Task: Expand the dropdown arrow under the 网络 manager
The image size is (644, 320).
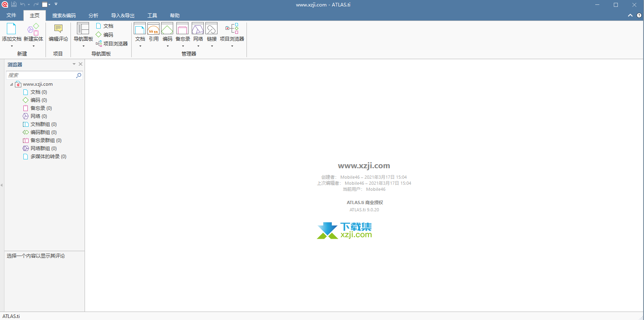Action: (x=198, y=46)
